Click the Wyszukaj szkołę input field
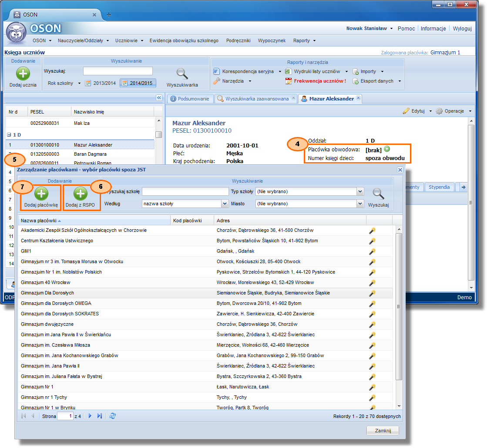487x448 pixels. tap(185, 191)
